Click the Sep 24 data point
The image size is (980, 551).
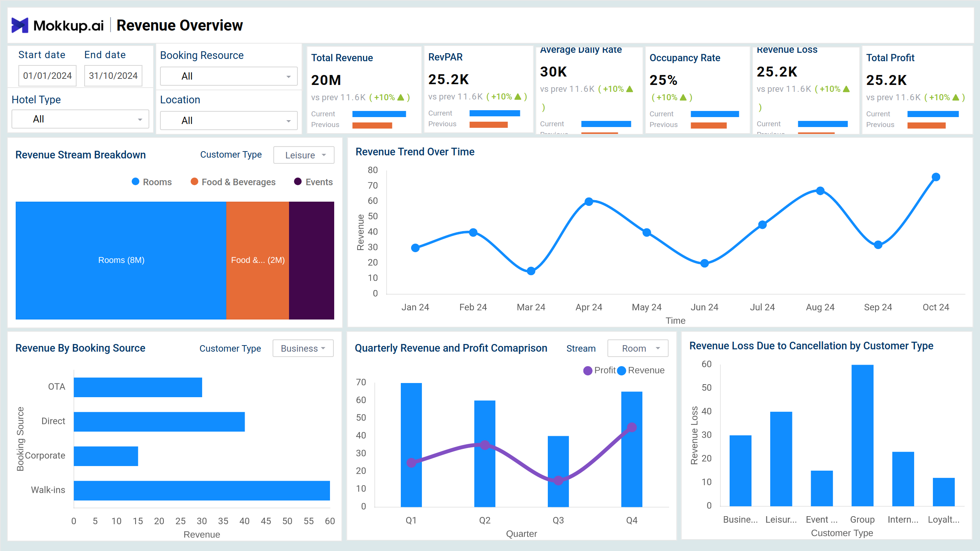878,245
